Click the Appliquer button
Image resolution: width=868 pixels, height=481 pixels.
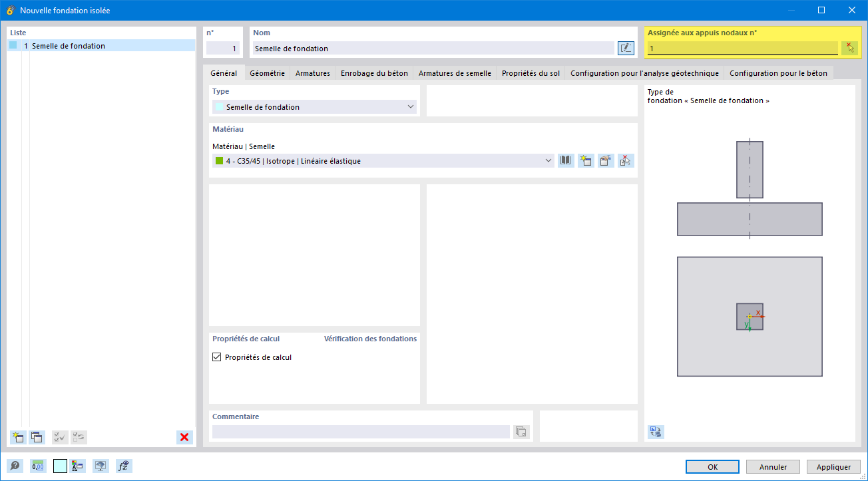pos(833,467)
